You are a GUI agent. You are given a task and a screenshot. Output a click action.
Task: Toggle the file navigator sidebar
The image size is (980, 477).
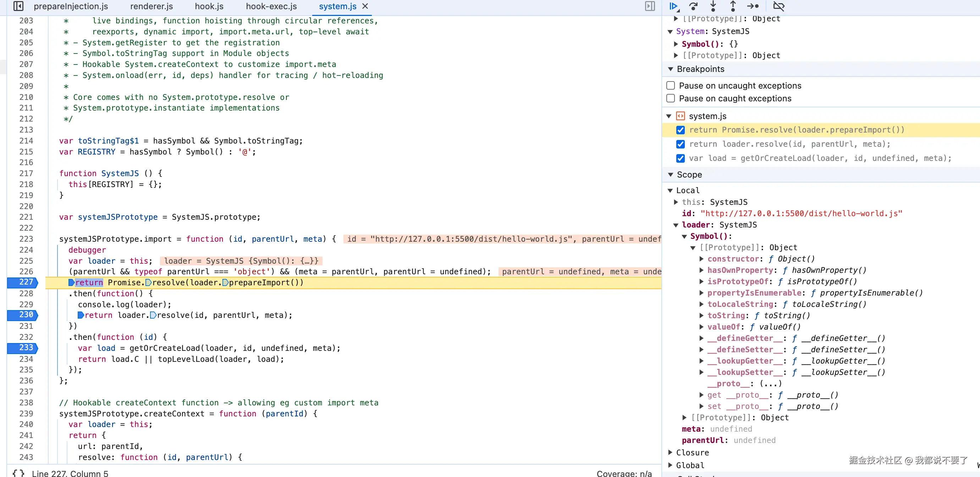pyautogui.click(x=18, y=6)
